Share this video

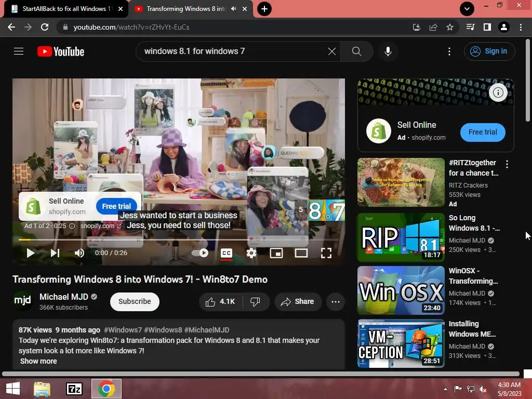tap(298, 302)
